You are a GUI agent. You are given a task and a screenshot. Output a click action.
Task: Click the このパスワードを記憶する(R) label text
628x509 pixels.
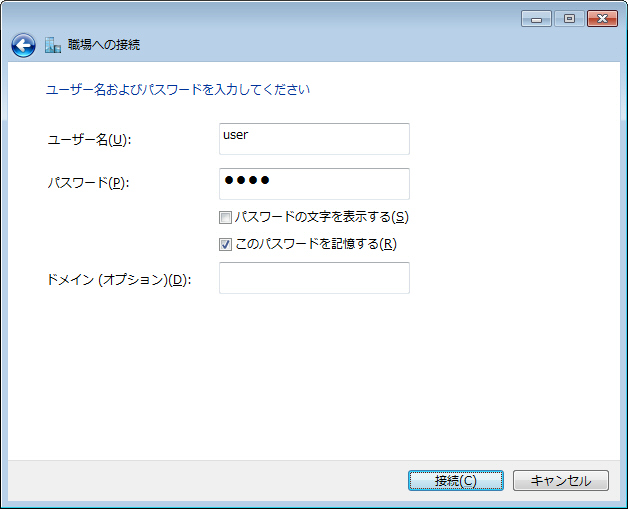[x=316, y=244]
